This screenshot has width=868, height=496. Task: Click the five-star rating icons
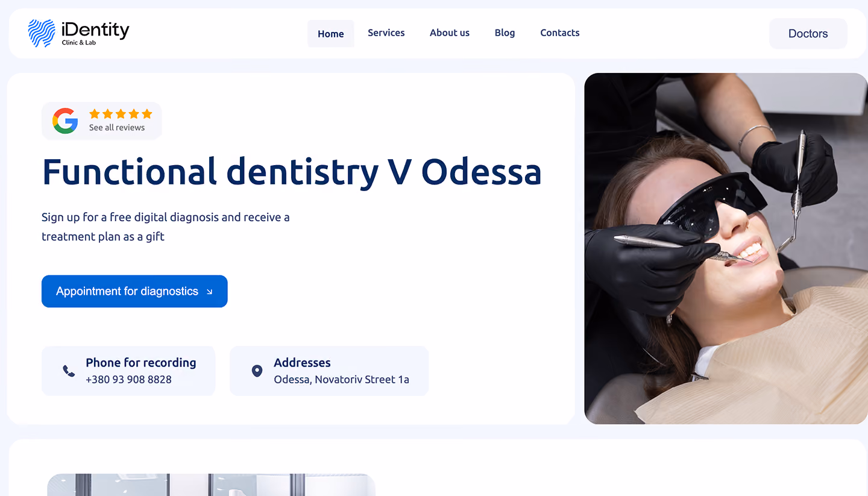[x=121, y=114]
